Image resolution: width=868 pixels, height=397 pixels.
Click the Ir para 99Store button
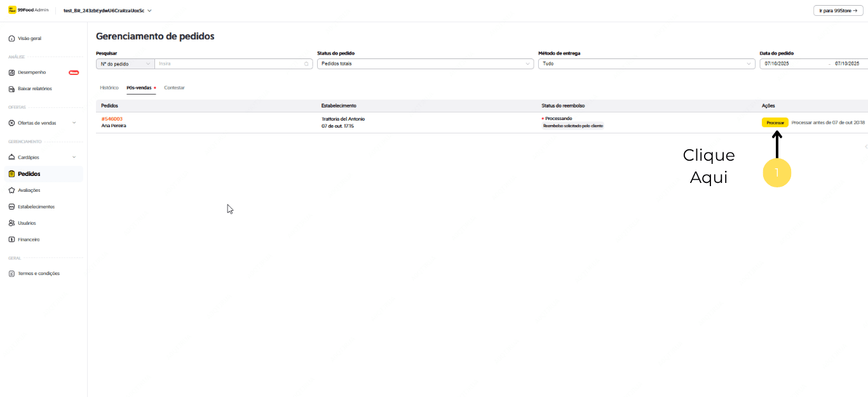(837, 11)
